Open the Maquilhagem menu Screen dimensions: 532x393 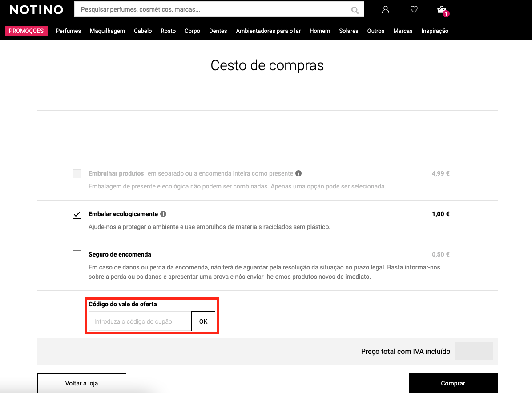pyautogui.click(x=107, y=31)
